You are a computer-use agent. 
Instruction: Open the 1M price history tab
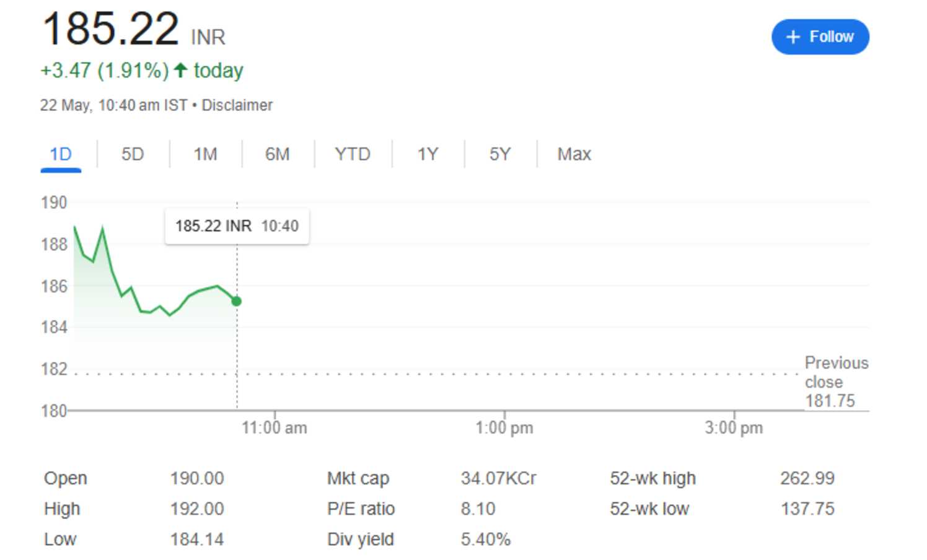(x=205, y=154)
